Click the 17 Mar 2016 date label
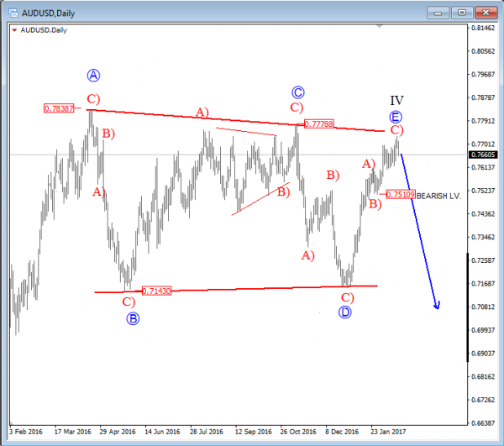The image size is (504, 446). pos(72,432)
